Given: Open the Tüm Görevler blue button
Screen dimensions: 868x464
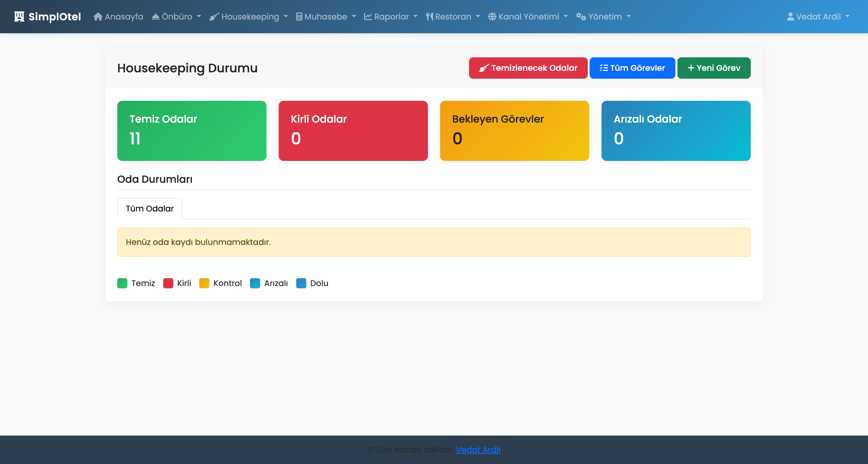Looking at the screenshot, I should pos(632,68).
